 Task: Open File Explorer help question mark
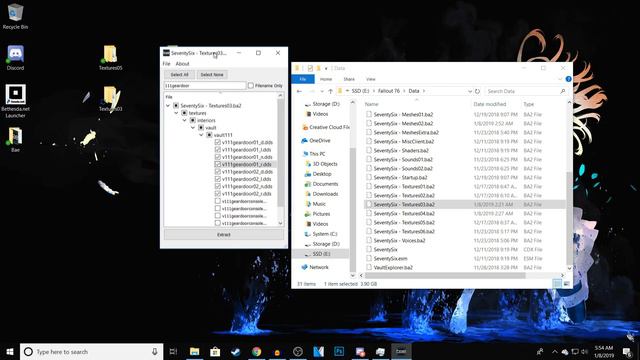point(568,79)
